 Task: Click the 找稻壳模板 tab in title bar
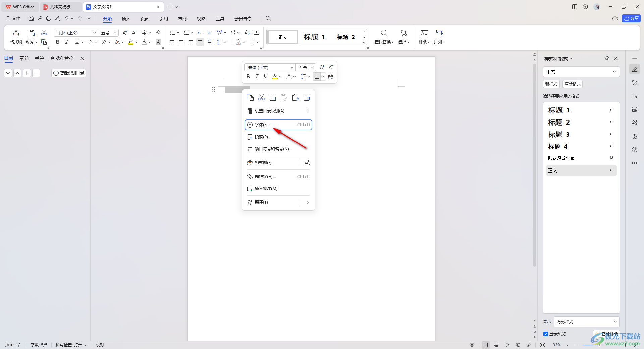pyautogui.click(x=60, y=7)
